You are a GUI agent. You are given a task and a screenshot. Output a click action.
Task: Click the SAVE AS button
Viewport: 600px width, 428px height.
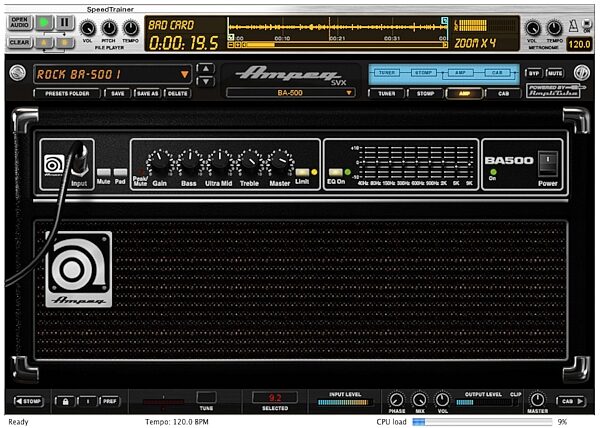(147, 93)
